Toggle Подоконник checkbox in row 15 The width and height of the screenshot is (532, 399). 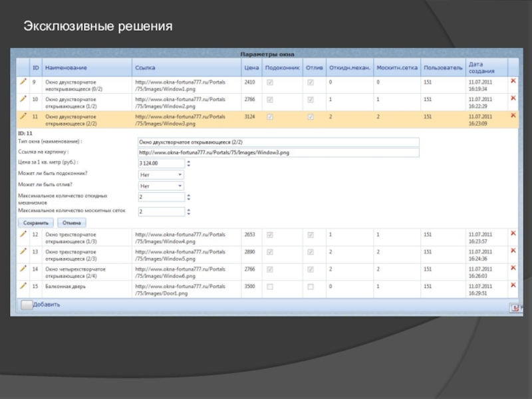tap(270, 287)
